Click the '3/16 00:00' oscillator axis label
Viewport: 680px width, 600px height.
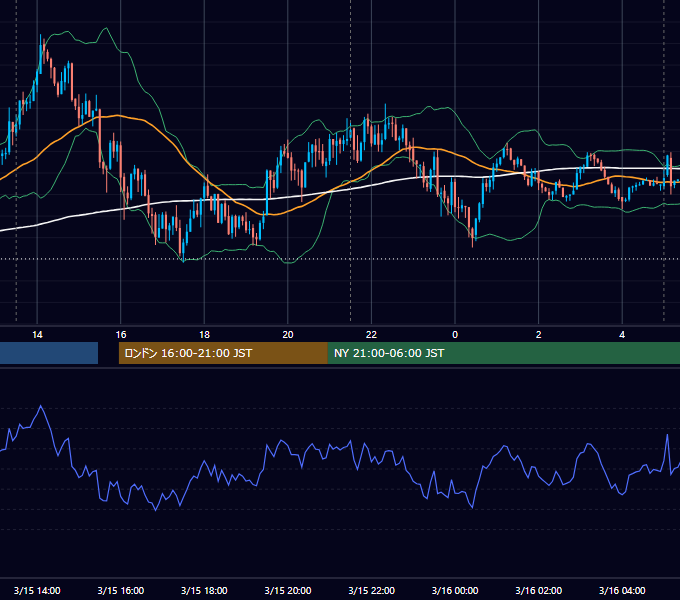click(x=455, y=590)
